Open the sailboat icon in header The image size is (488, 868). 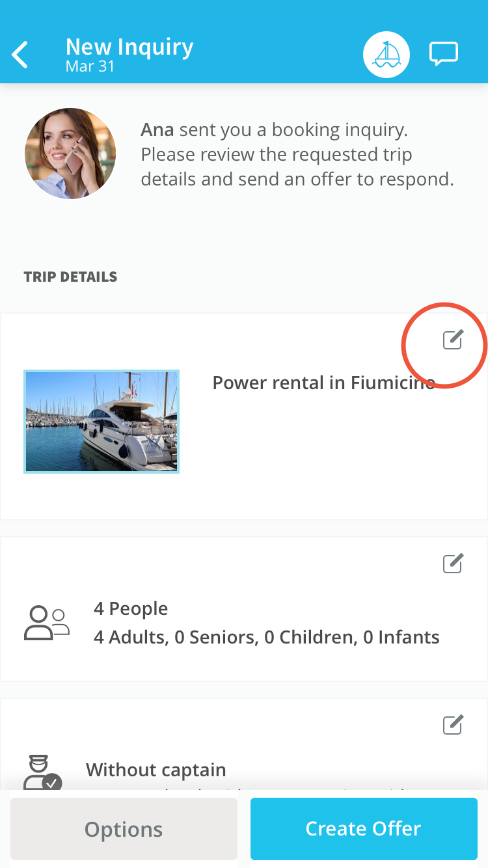pos(386,55)
